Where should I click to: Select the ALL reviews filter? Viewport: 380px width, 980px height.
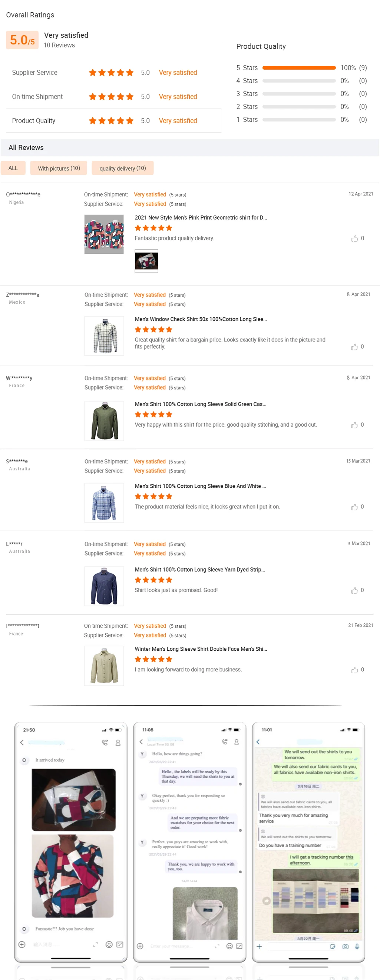tap(13, 168)
